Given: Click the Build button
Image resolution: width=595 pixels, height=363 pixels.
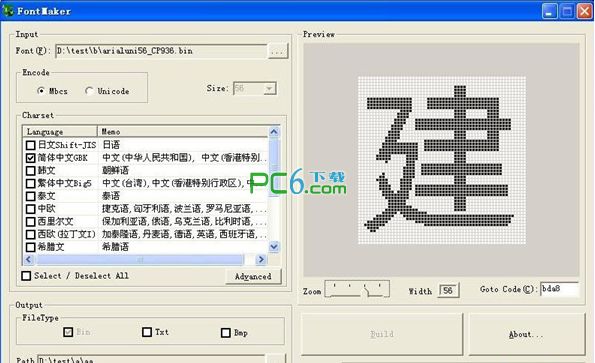Looking at the screenshot, I should click(x=382, y=334).
